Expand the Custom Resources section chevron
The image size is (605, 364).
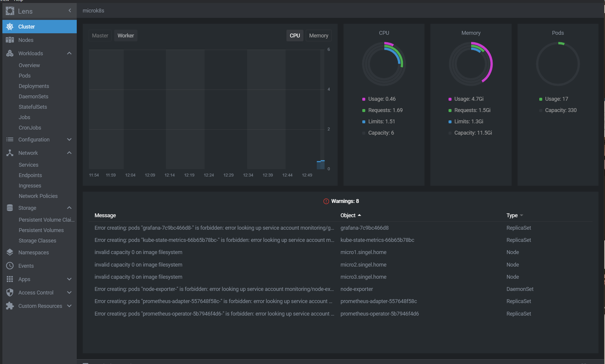tap(69, 306)
